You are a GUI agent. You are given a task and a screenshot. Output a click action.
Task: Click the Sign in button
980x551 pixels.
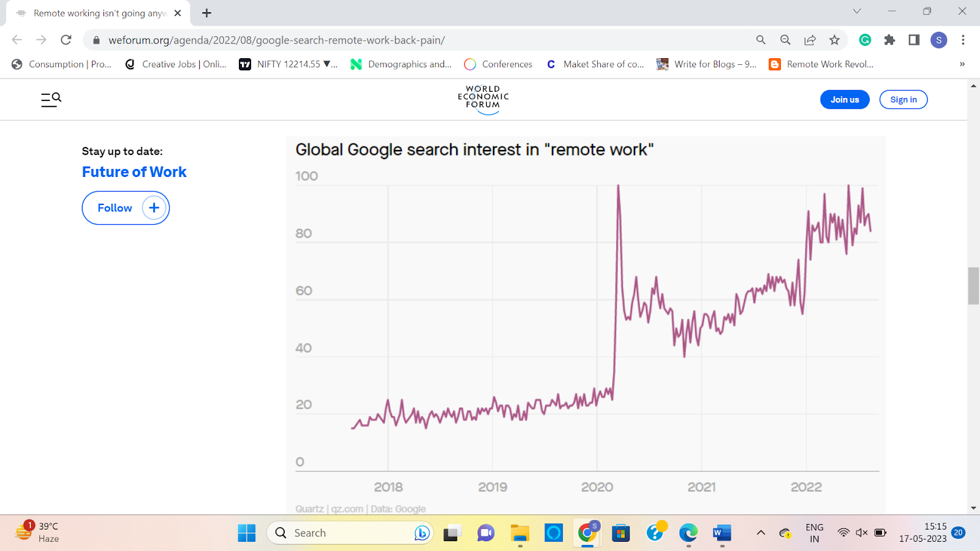[x=903, y=99]
